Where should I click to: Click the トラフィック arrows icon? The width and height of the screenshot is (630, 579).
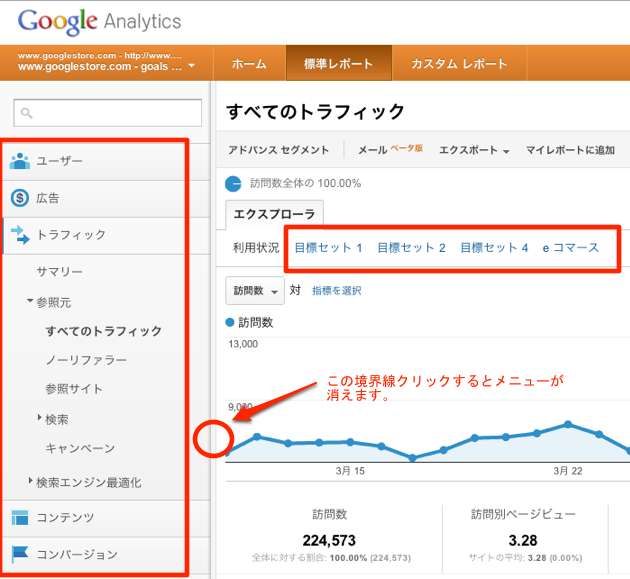click(20, 235)
